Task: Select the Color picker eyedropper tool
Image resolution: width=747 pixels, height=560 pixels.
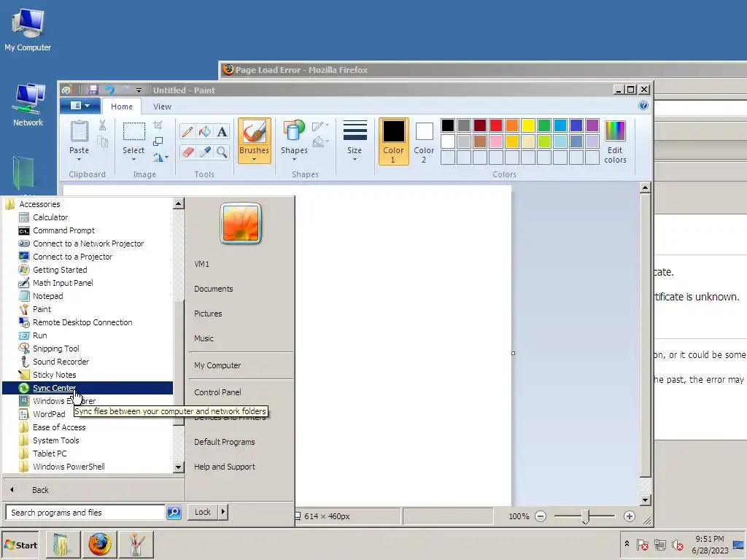Action: click(x=205, y=152)
